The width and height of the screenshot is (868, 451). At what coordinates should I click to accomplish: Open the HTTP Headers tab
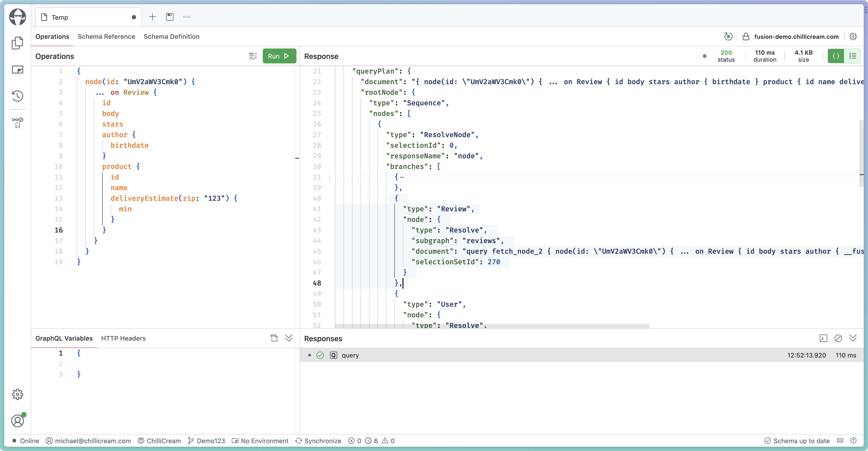click(x=123, y=338)
